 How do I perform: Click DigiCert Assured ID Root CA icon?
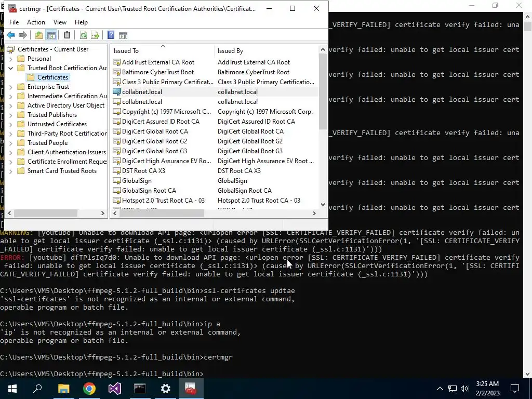117,122
